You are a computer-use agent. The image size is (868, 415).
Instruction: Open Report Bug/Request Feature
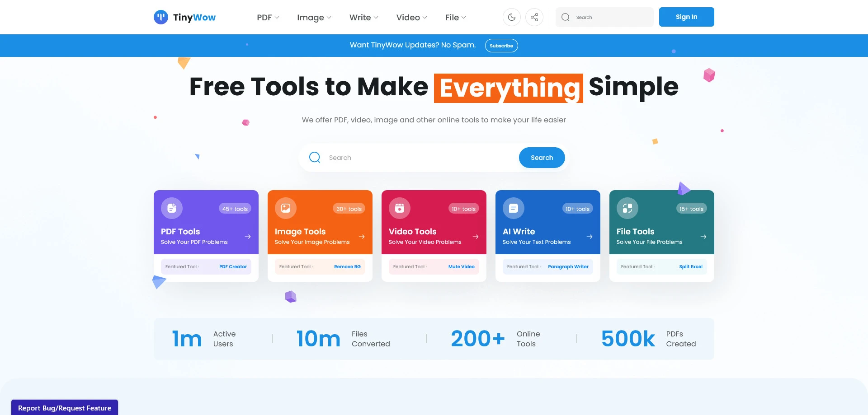point(65,407)
